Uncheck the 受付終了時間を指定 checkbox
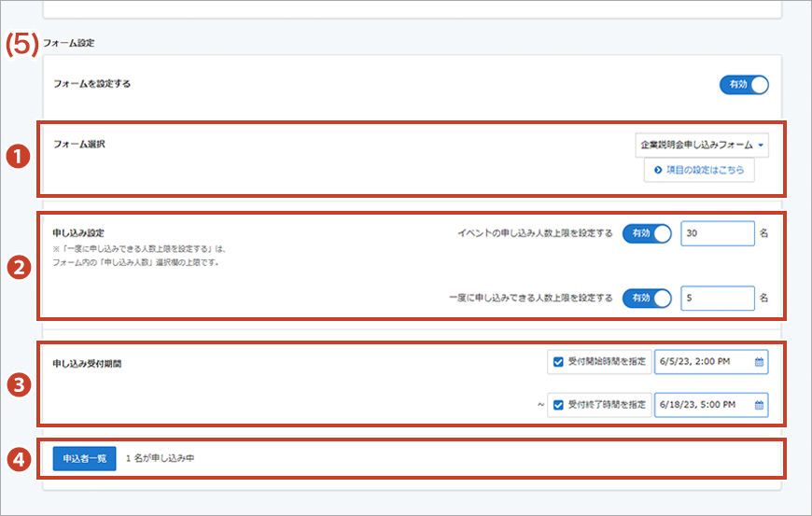This screenshot has height=516, width=812. tap(558, 405)
